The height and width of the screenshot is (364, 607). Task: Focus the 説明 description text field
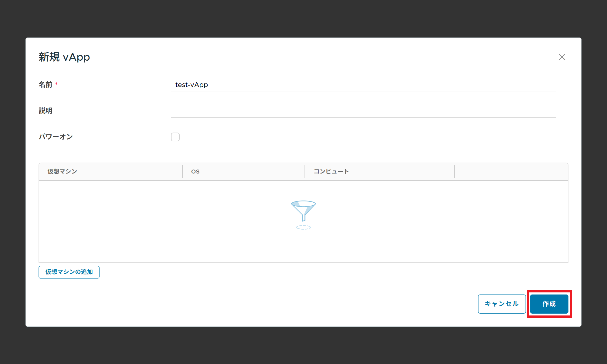tap(363, 111)
